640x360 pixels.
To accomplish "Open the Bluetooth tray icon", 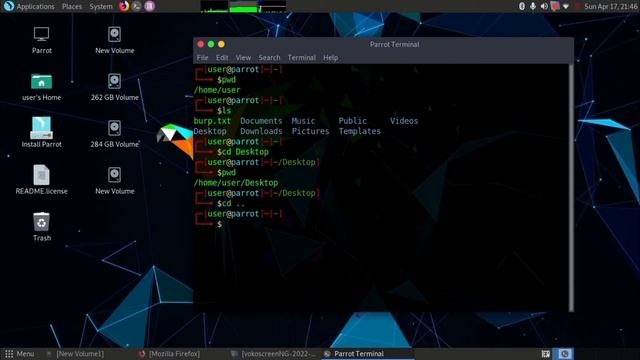I will click(522, 6).
